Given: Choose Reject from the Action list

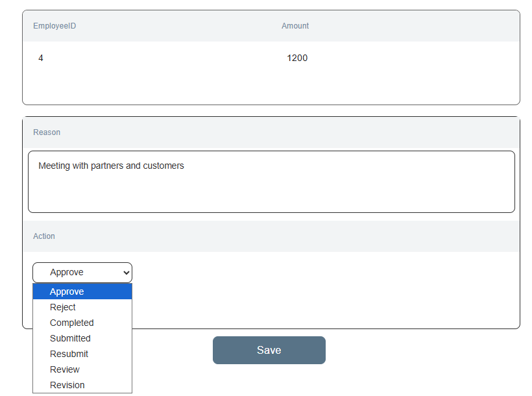Looking at the screenshot, I should tap(63, 307).
